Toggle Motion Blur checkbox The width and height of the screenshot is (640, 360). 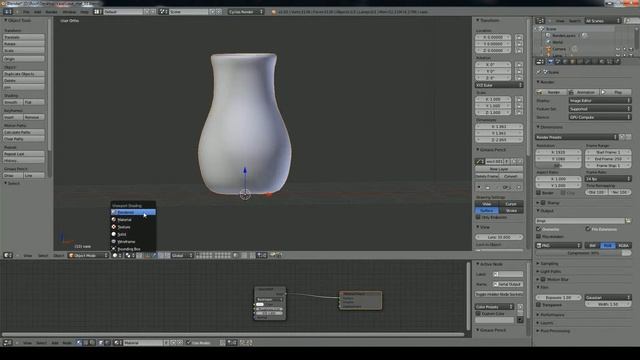click(543, 280)
